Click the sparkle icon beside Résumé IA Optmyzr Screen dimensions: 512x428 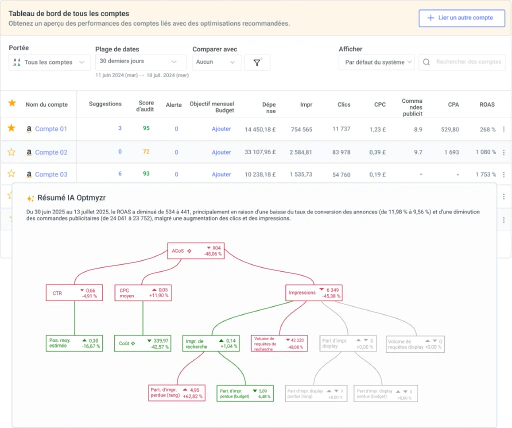(30, 198)
